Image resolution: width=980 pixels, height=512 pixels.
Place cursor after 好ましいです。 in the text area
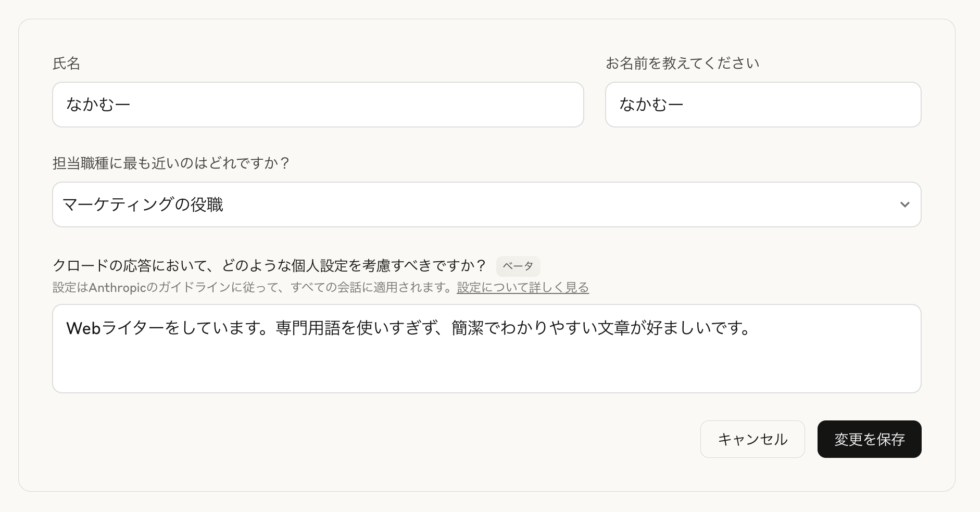click(x=751, y=328)
